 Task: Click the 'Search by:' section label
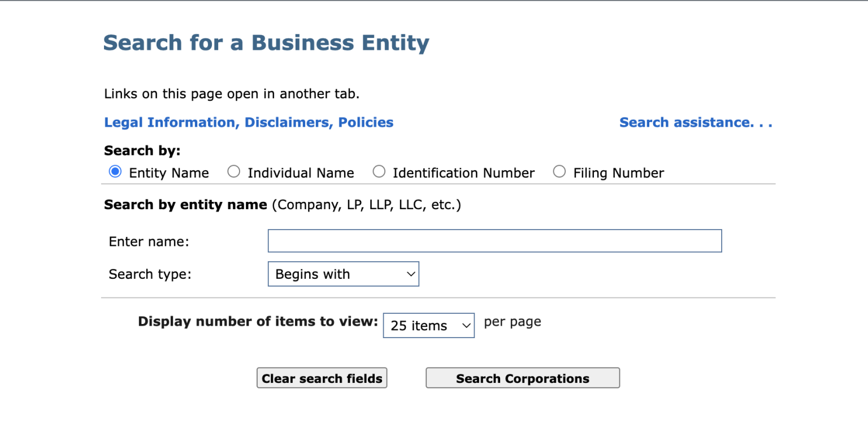tap(141, 150)
